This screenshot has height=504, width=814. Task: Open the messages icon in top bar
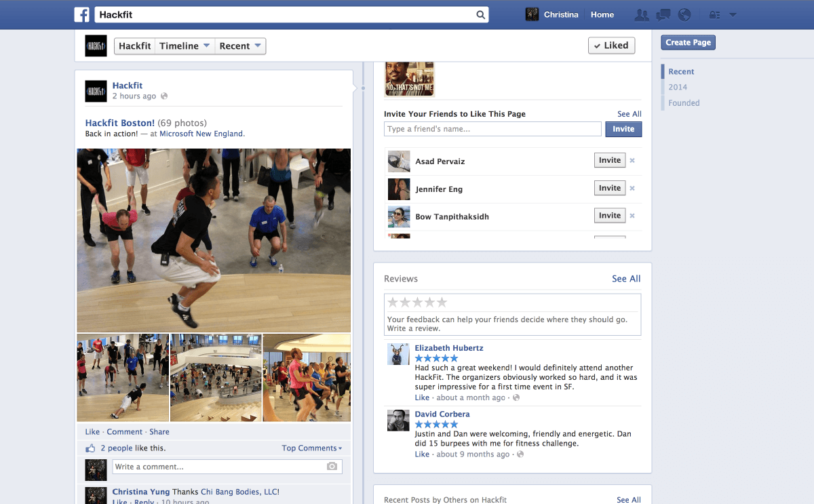[x=663, y=15]
